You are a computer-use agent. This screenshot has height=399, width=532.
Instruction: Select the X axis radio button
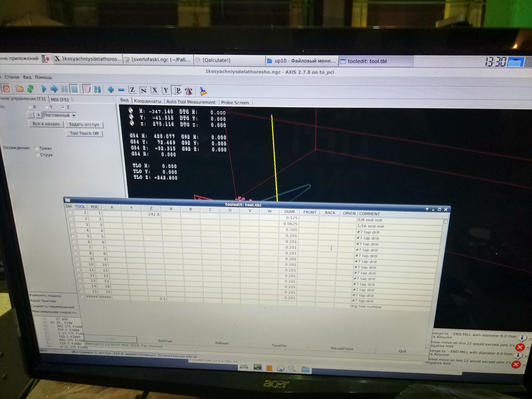point(30,107)
